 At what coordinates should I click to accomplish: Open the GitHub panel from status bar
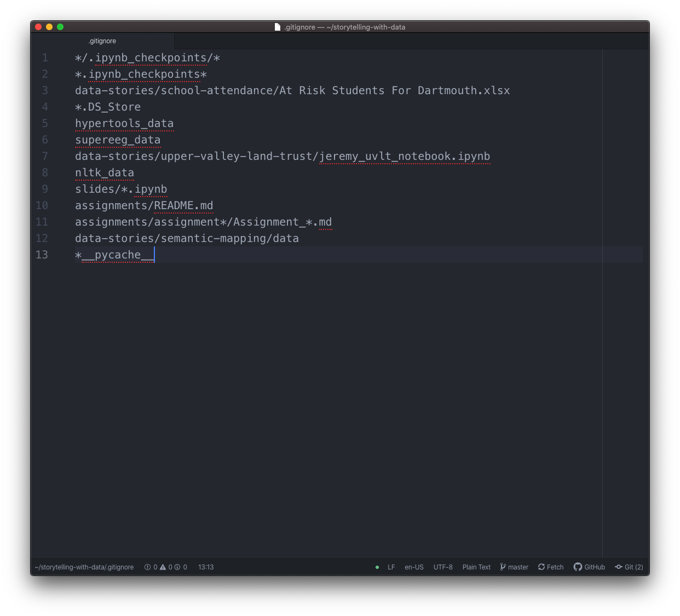click(589, 567)
